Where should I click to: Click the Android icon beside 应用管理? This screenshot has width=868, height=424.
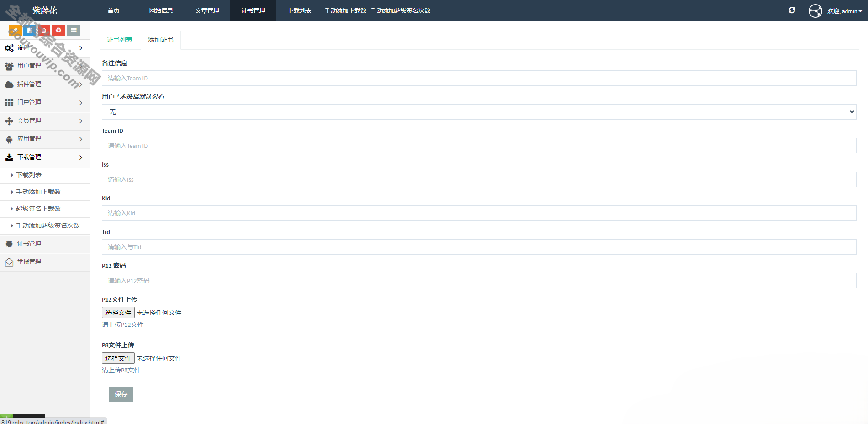coord(9,140)
